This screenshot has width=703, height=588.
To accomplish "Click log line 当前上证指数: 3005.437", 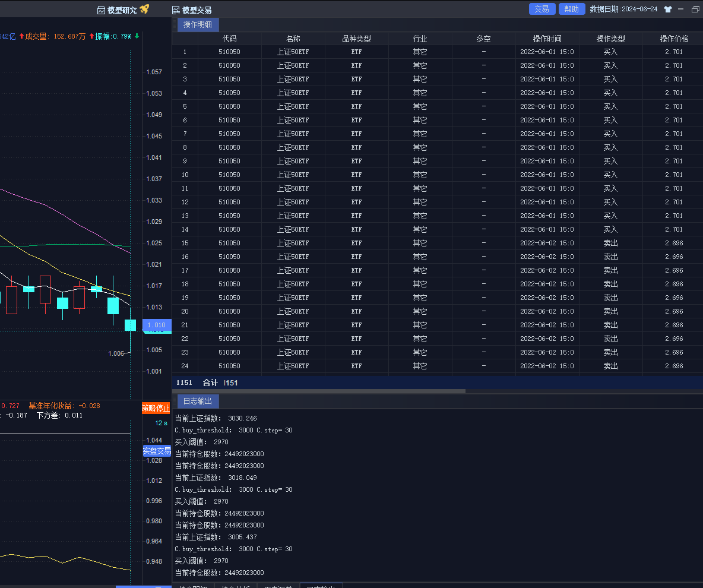I will pyautogui.click(x=216, y=537).
